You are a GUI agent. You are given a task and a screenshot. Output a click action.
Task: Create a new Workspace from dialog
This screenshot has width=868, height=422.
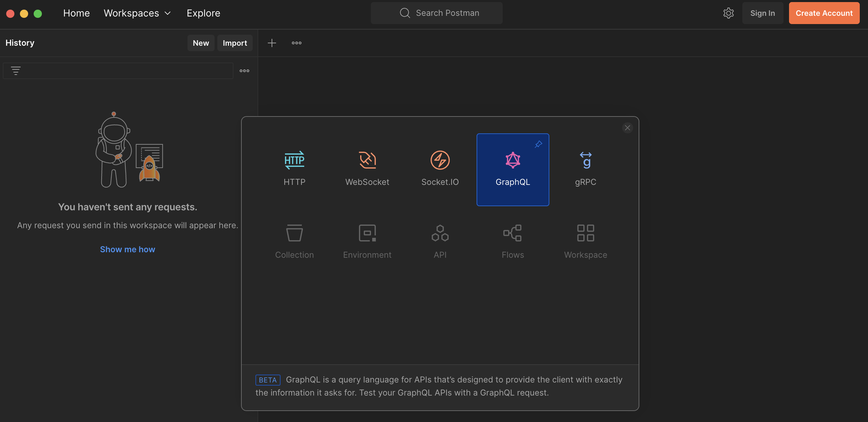click(x=585, y=233)
